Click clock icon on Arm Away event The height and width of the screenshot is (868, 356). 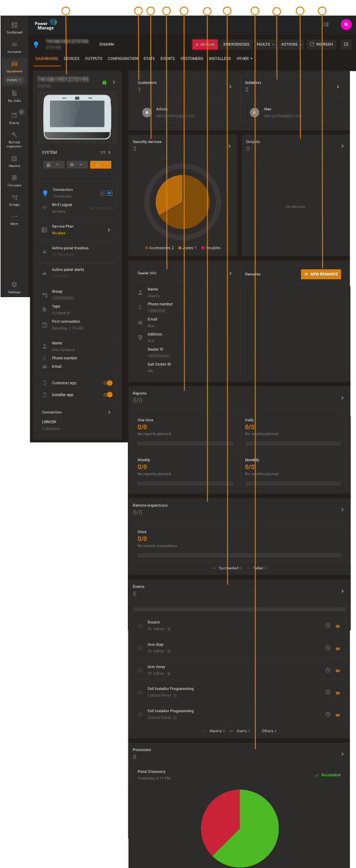pyautogui.click(x=328, y=670)
